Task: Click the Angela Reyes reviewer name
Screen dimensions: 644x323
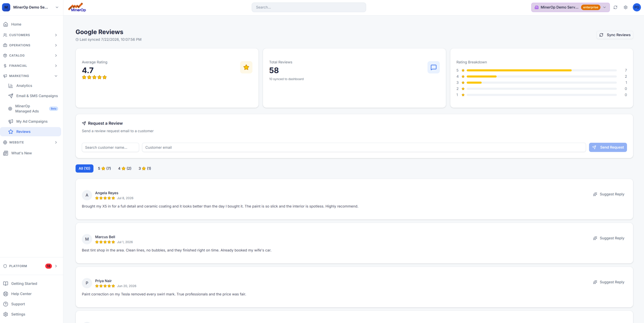Action: 107,193
